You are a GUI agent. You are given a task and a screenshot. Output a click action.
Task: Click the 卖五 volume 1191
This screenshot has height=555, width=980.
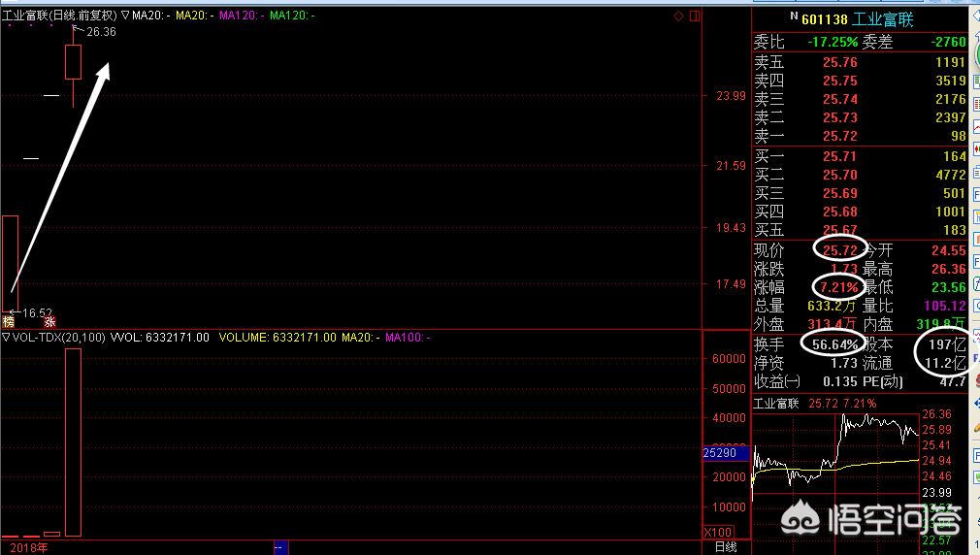(x=951, y=62)
